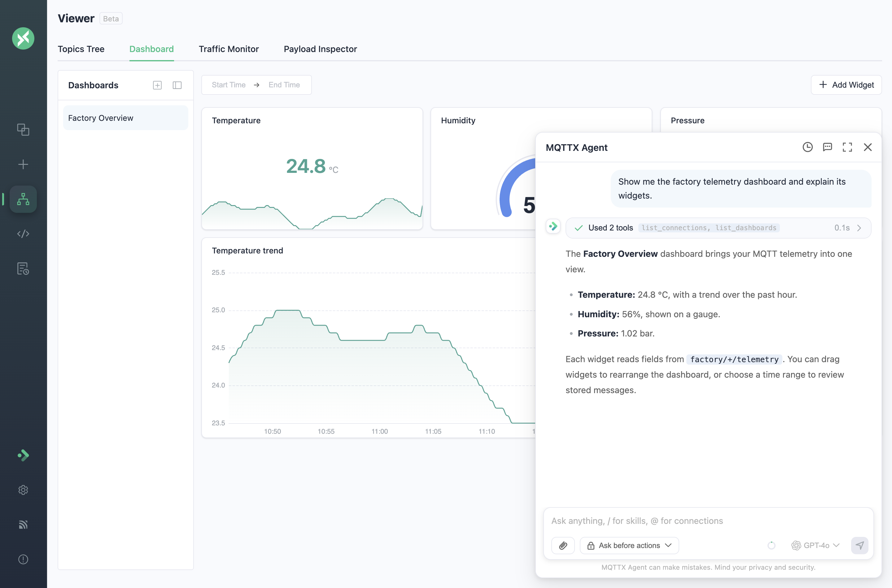Click the factory/+/telemetry topic code
Screen dimensions: 892x588
[x=734, y=359]
